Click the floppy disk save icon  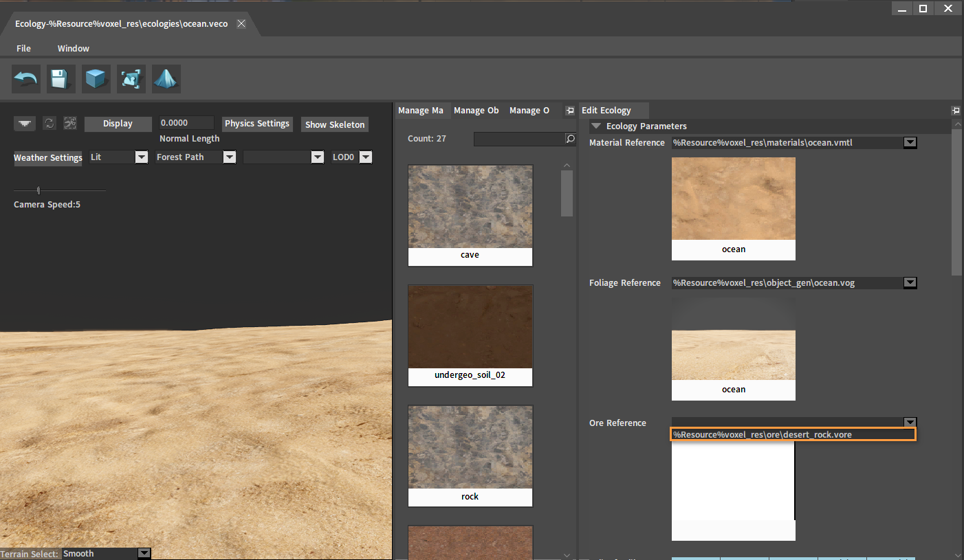click(61, 80)
